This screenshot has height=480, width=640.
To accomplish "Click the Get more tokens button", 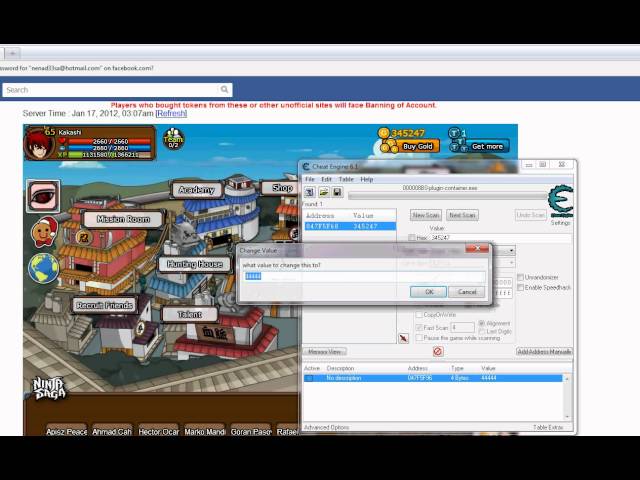I will pos(487,147).
